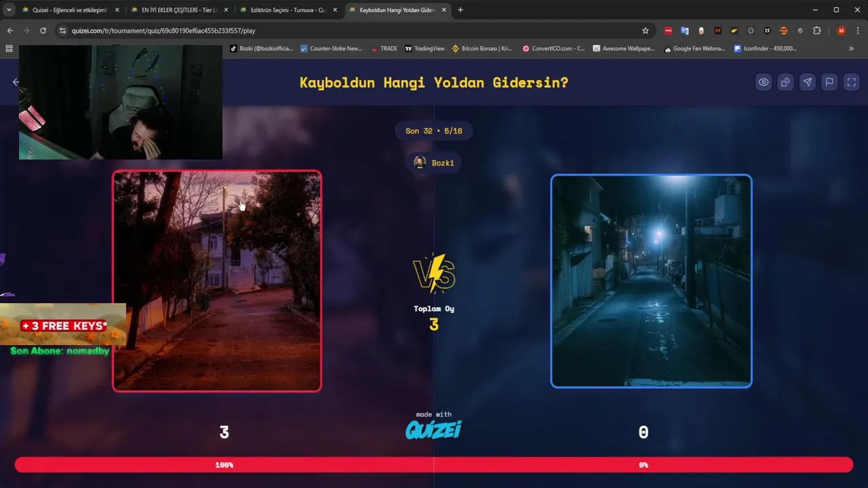Click the Son Abone: nomadby text
Screen dimensions: 868x488
60,350
